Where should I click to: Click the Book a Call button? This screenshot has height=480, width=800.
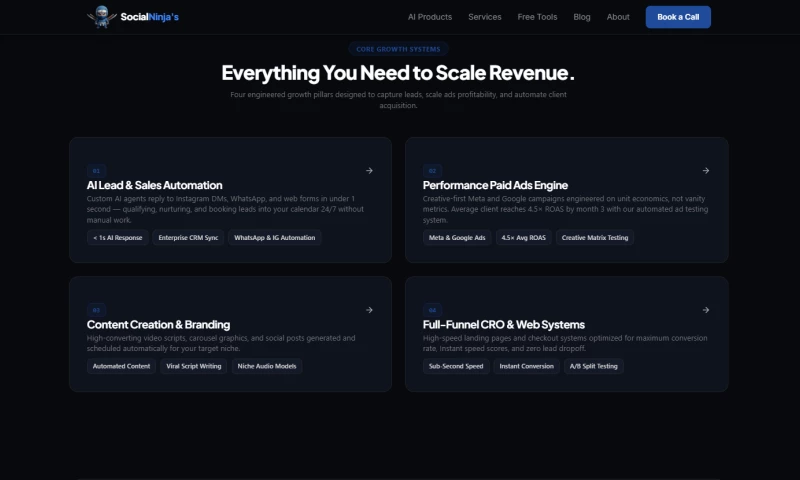[678, 17]
